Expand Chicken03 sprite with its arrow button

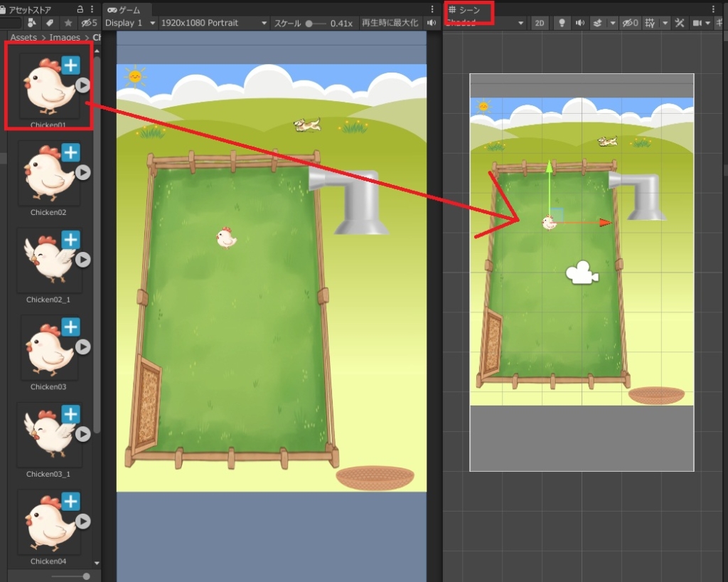point(83,346)
